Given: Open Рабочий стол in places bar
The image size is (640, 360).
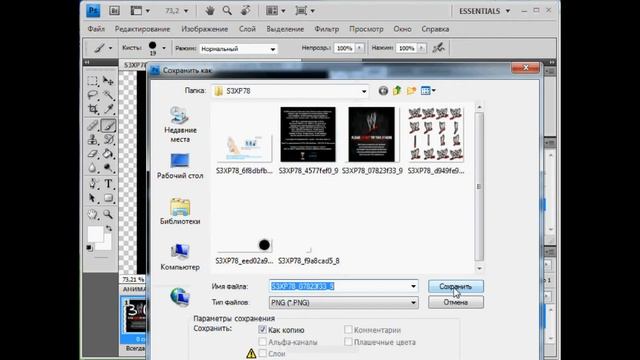Looking at the screenshot, I should tap(180, 167).
